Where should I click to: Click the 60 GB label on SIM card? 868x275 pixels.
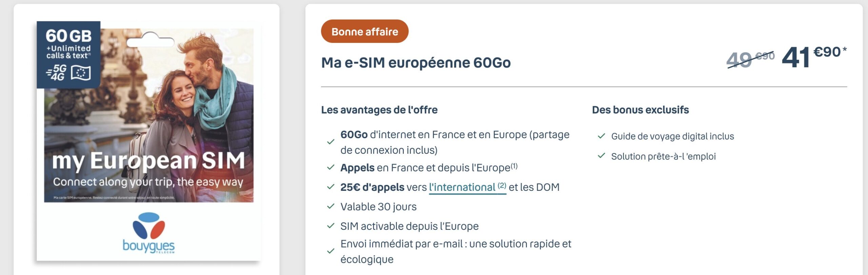coord(68,36)
